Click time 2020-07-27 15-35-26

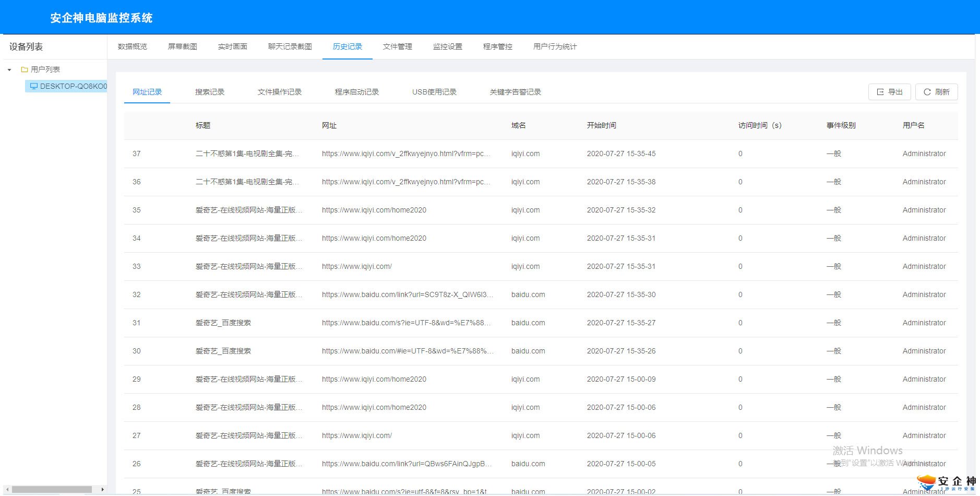click(622, 351)
